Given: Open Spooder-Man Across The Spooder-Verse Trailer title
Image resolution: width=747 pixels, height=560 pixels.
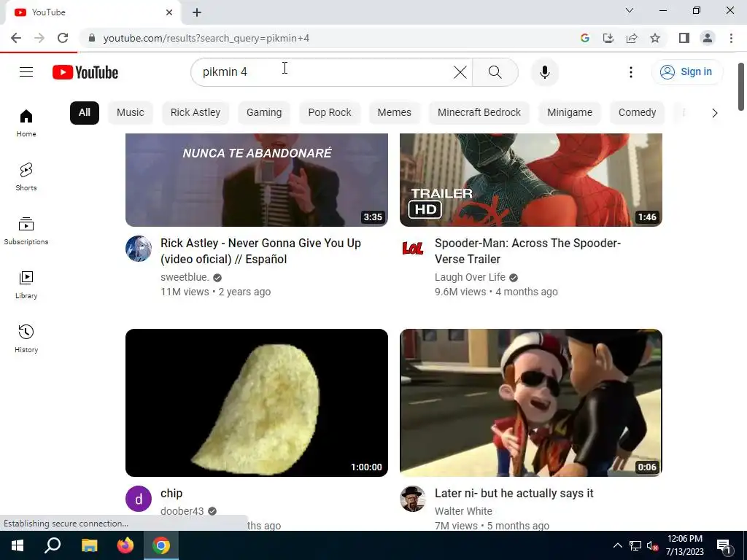Looking at the screenshot, I should pyautogui.click(x=527, y=251).
